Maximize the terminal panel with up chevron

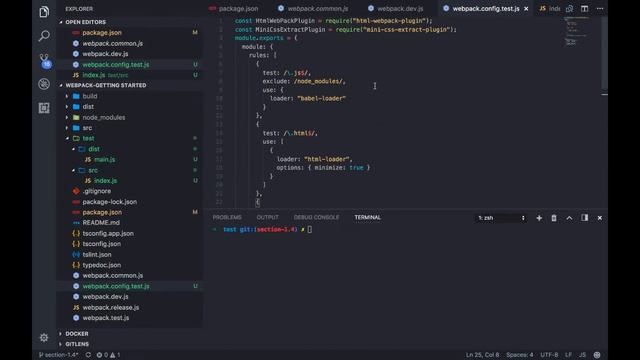[x=569, y=218]
